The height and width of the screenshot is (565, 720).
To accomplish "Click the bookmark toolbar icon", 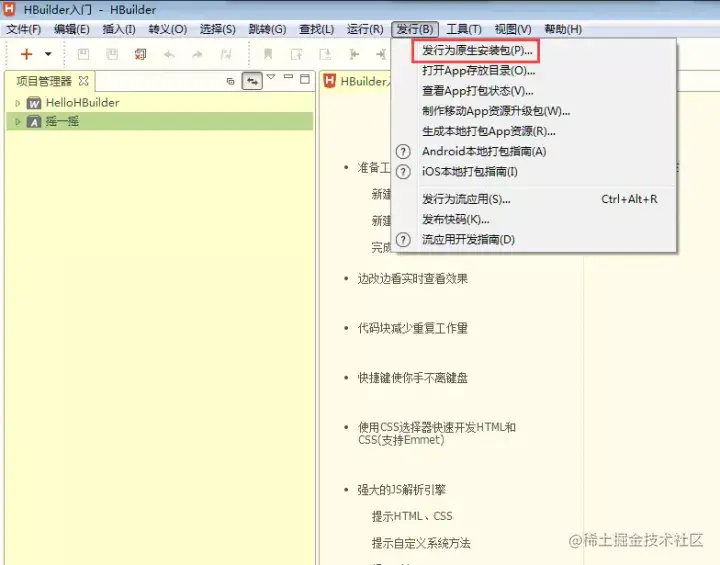I will pos(268,54).
